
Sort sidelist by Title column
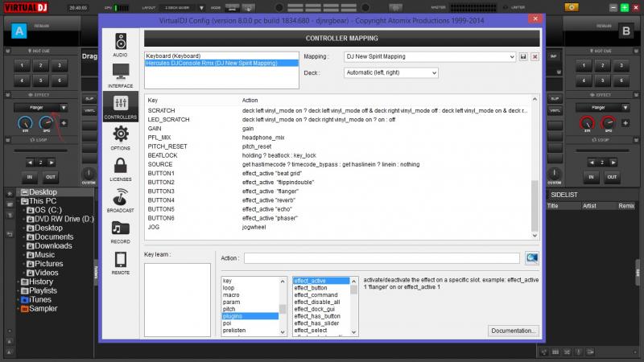point(553,206)
